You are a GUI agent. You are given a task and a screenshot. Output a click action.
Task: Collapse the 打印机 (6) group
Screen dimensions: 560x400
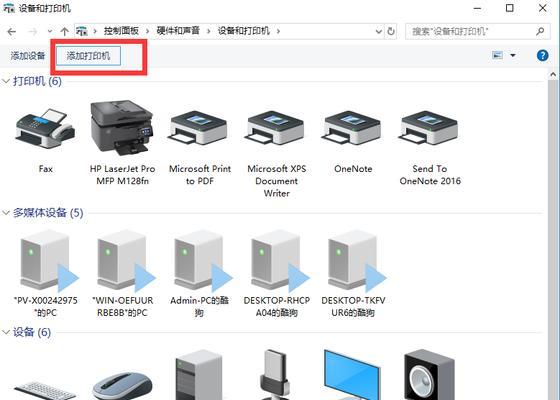pos(6,81)
